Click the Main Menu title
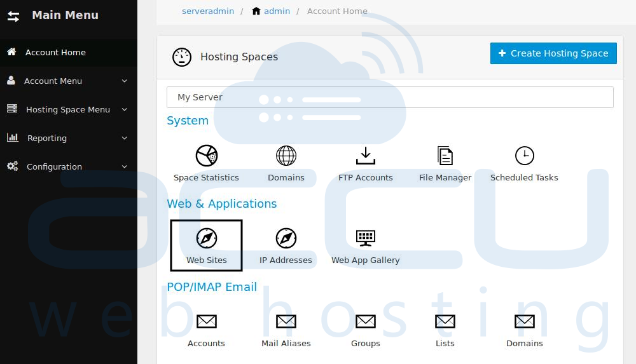The height and width of the screenshot is (364, 636). pos(66,15)
